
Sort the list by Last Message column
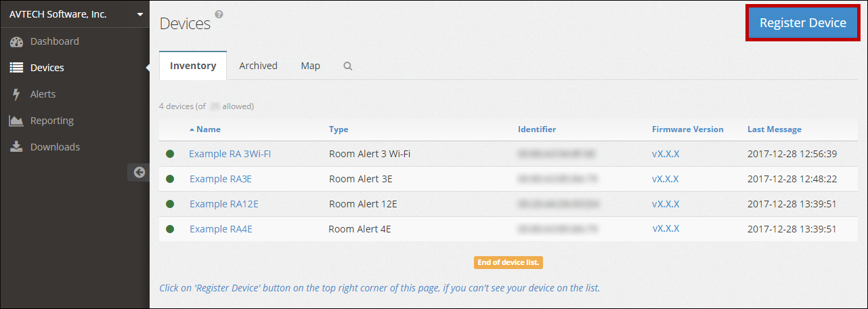coord(774,129)
